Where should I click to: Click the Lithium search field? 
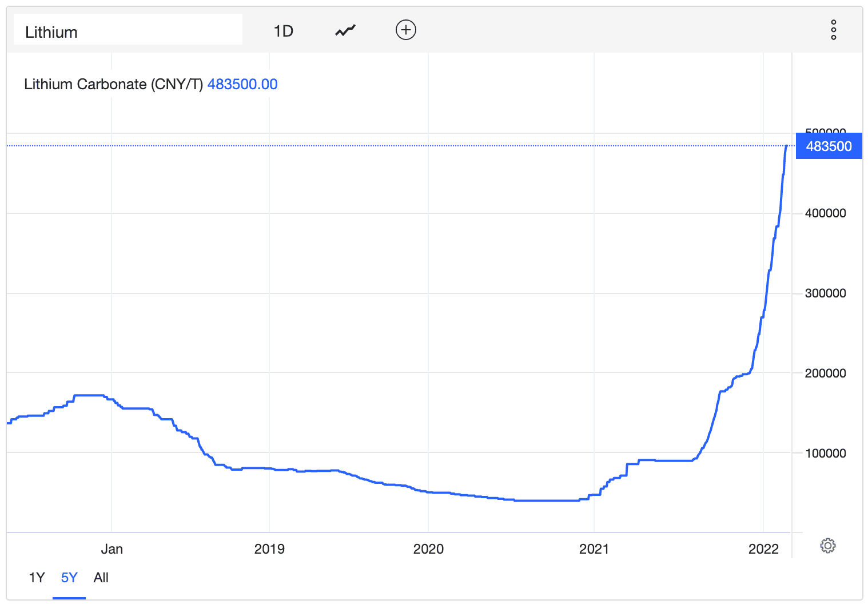(128, 30)
